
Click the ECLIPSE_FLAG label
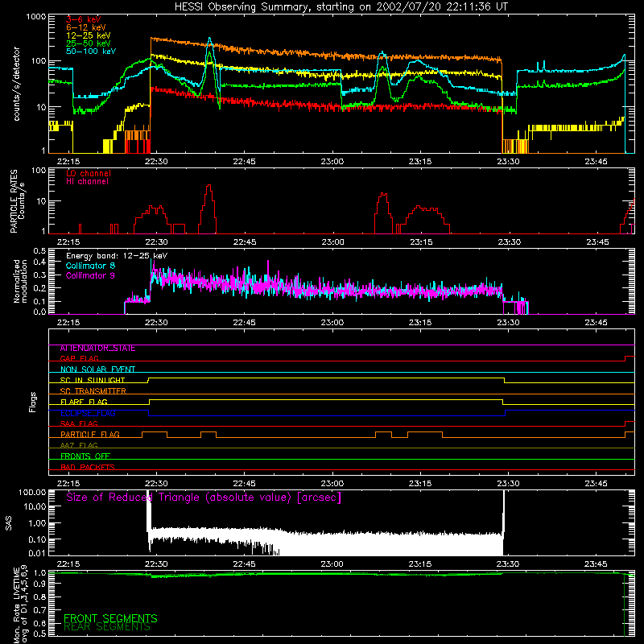pos(88,413)
